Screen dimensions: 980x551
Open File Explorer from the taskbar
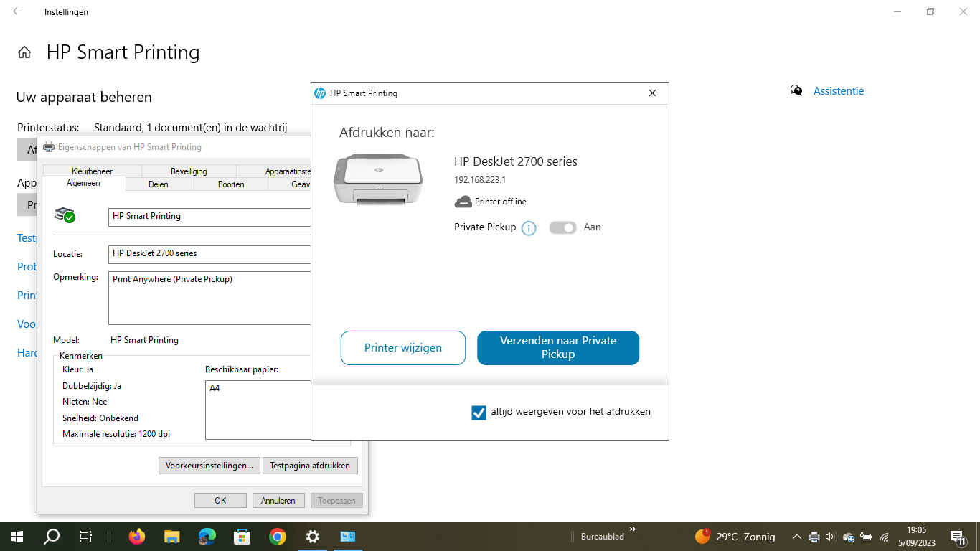pos(171,537)
